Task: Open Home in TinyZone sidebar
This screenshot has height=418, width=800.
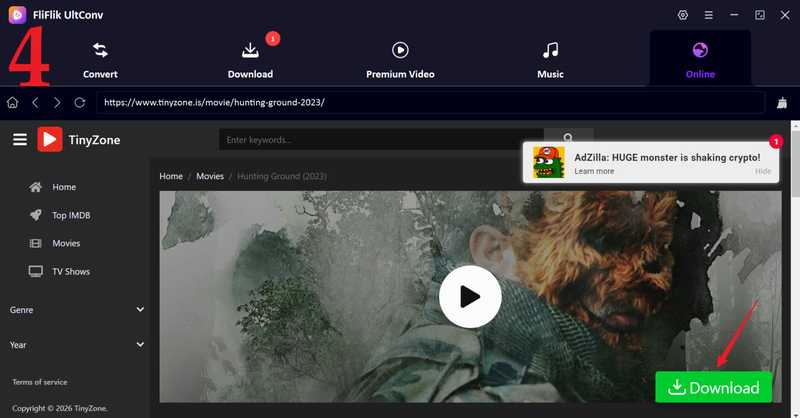Action: (64, 187)
